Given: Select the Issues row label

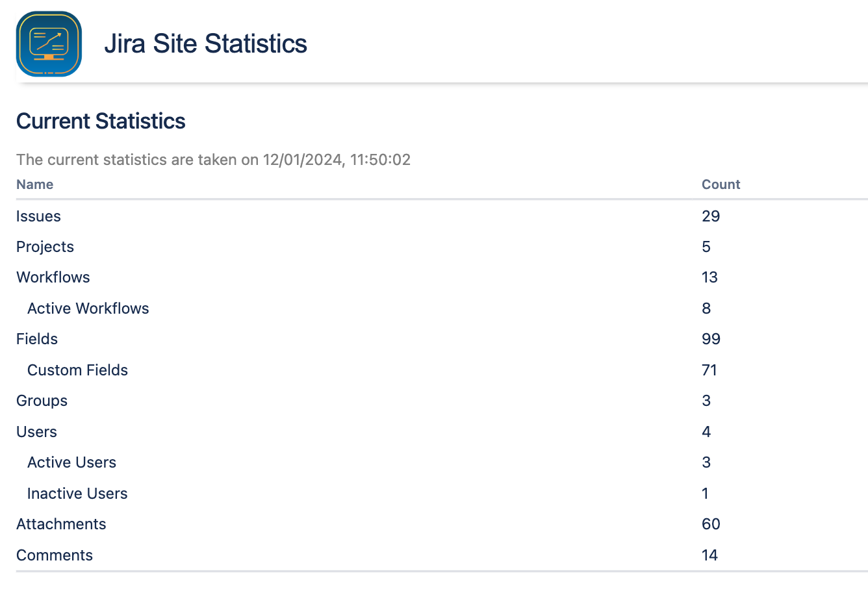Looking at the screenshot, I should (38, 216).
